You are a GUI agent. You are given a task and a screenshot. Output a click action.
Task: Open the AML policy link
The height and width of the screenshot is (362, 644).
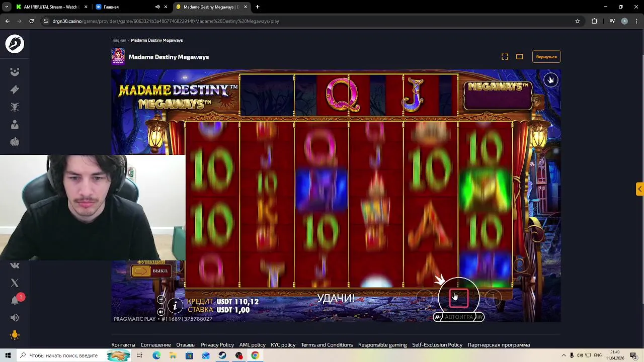(252, 345)
